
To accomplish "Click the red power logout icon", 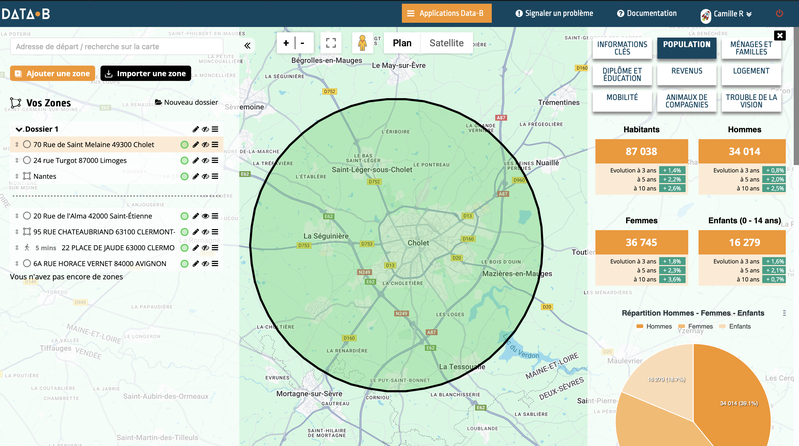I will tap(780, 14).
